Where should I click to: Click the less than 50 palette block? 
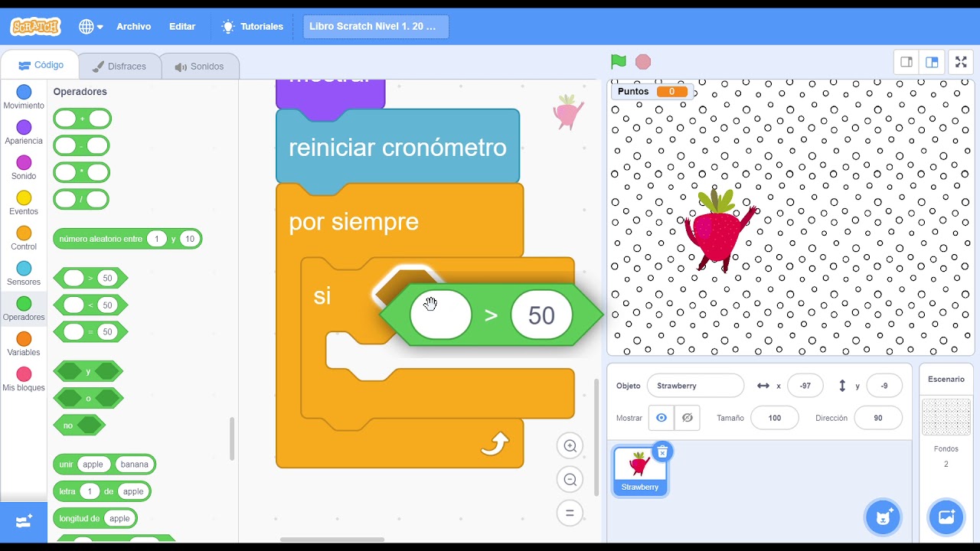tap(90, 305)
